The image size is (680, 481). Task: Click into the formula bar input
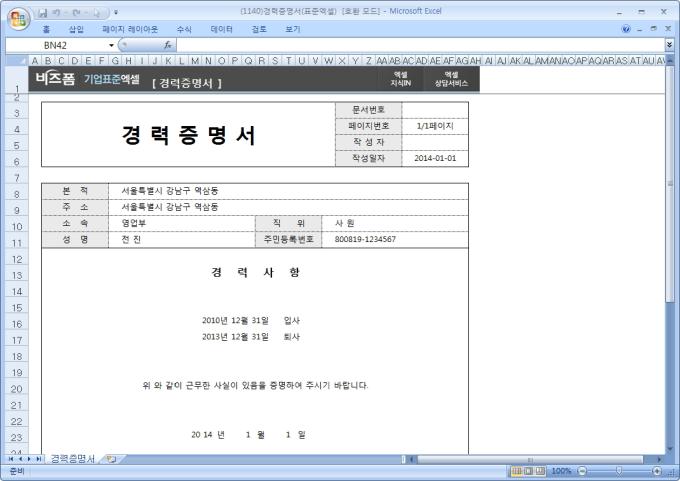420,45
